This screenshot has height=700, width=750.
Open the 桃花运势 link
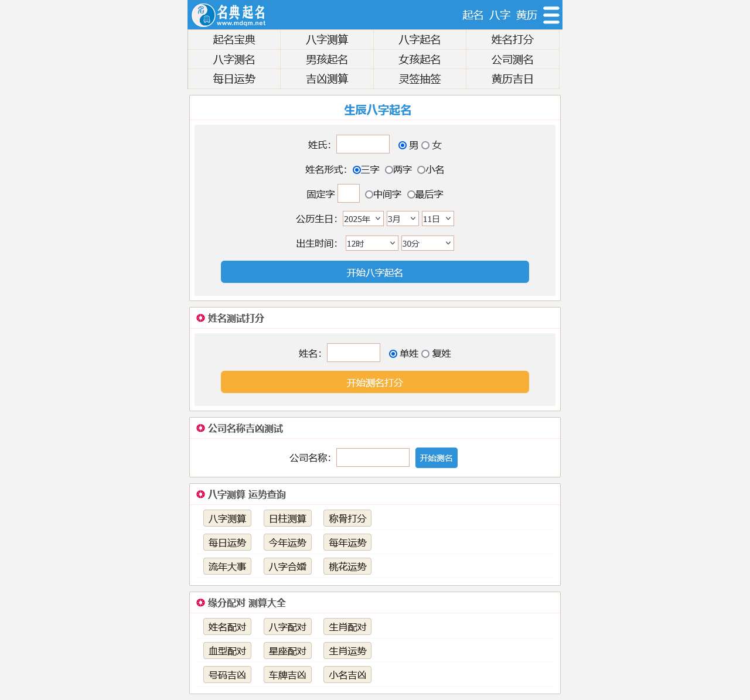pos(347,566)
